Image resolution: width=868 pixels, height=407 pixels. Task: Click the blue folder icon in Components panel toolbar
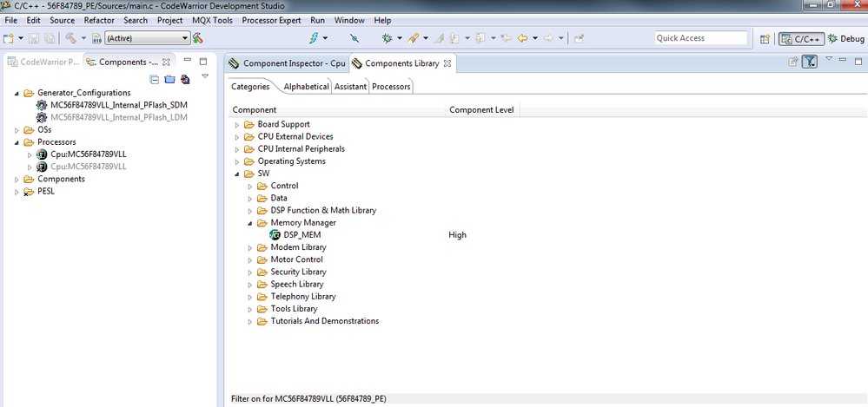click(x=170, y=80)
